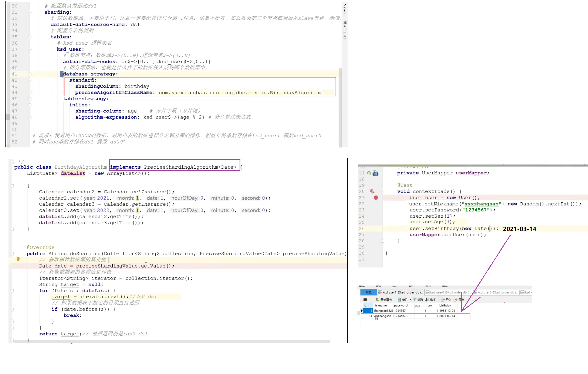Collapse the contextLoads method fold at line 20
Image resolution: width=588 pixels, height=374 pixels.
[383, 191]
